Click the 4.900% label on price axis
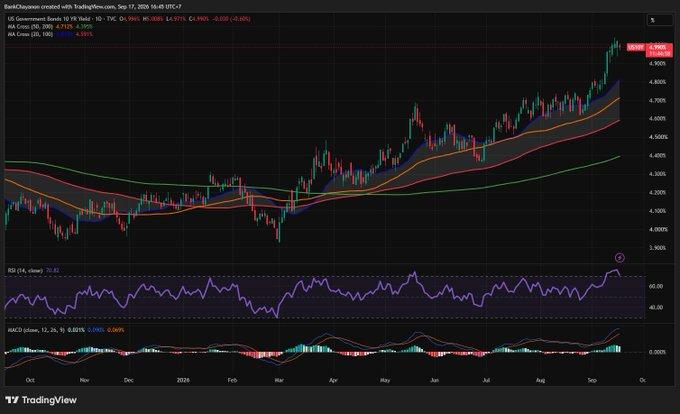This screenshot has height=414, width=680. pyautogui.click(x=657, y=63)
